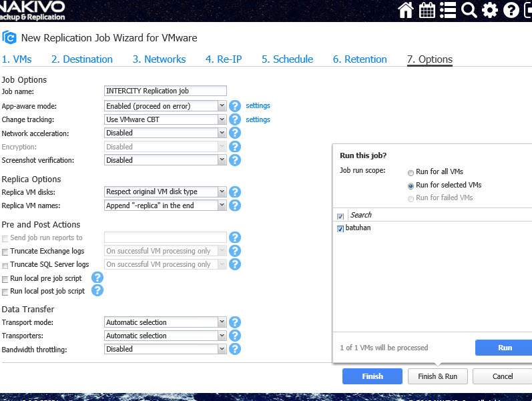Click the search magnifier icon
Viewport: 532px width, 401px height.
click(x=469, y=10)
